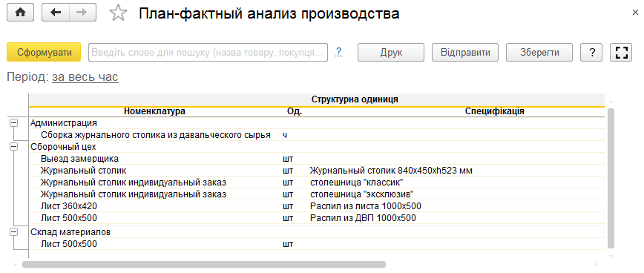Select the Выезд замерщика row
This screenshot has height=273, width=644.
coord(316,159)
